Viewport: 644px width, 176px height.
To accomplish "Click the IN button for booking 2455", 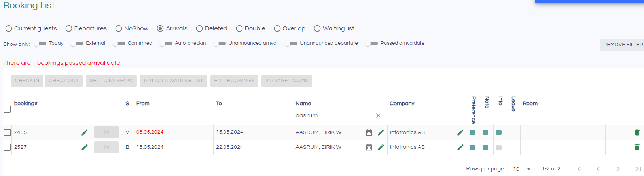I will [106, 132].
